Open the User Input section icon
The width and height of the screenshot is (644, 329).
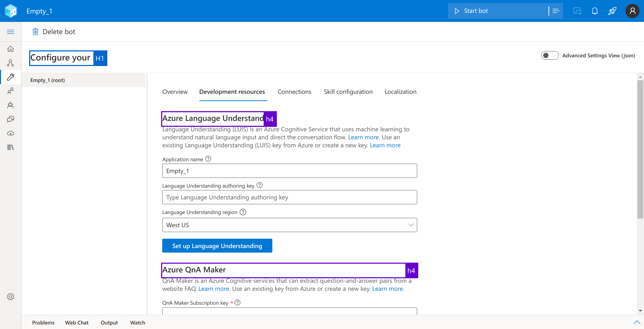pos(10,91)
